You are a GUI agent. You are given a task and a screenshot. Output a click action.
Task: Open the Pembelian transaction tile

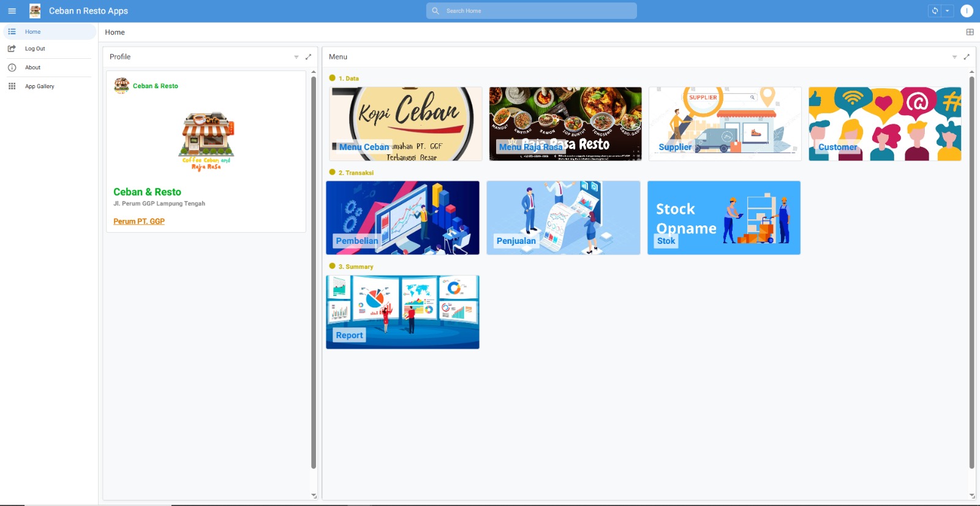[x=402, y=217]
